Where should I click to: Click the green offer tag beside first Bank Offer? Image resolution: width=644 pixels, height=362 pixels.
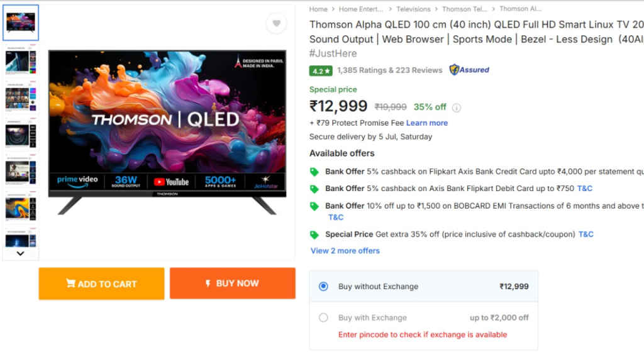[314, 172]
